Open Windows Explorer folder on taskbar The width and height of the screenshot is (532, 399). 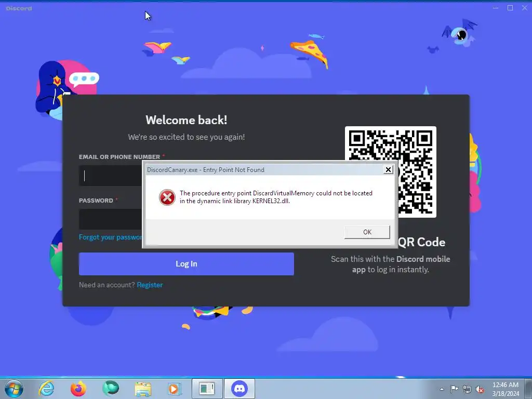(x=143, y=389)
